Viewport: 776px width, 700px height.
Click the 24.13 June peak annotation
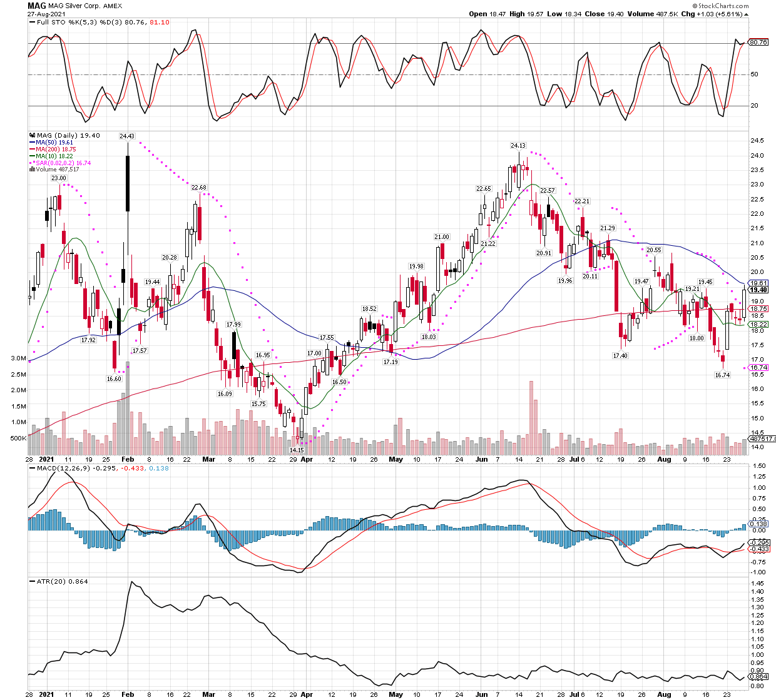coord(518,145)
